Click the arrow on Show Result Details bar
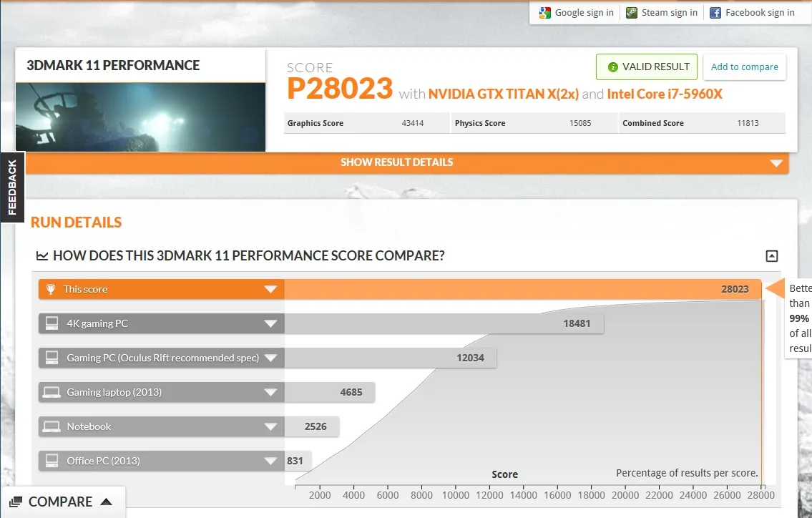The image size is (812, 518). [776, 163]
